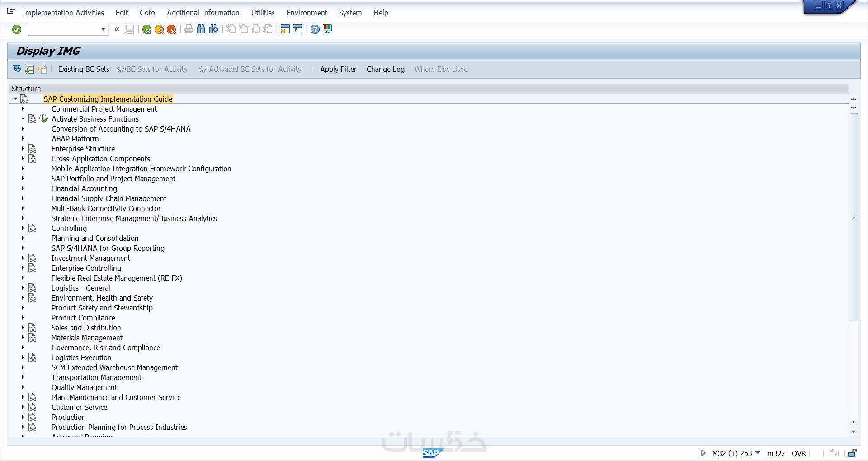Click the Activated BC Sets for Activity button

click(250, 69)
